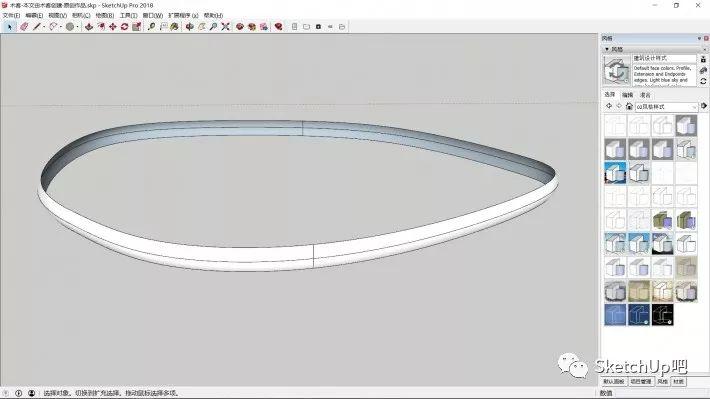
Task: Switch to the 混合 tab in styles
Action: tap(645, 95)
